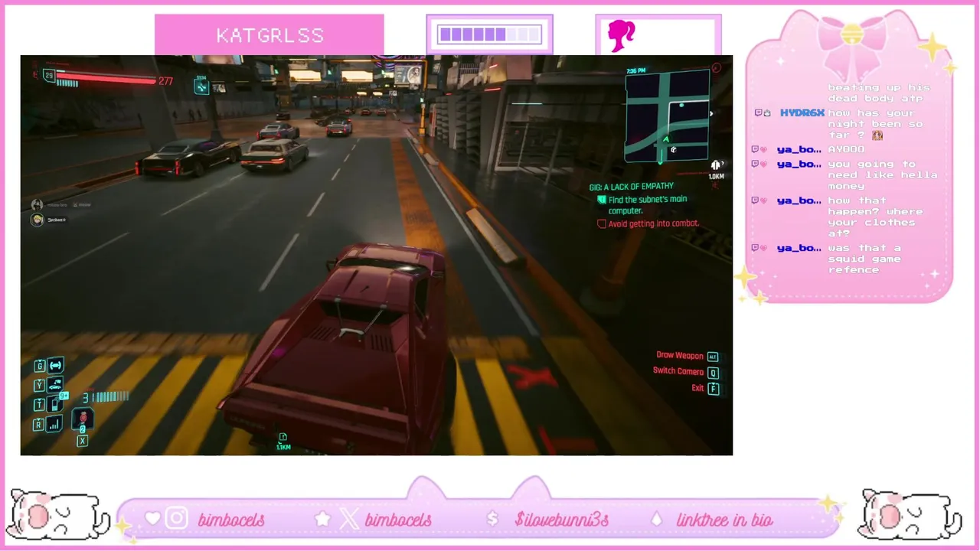
Task: Click the cyan objective marker beside Find subnet
Action: click(x=602, y=200)
